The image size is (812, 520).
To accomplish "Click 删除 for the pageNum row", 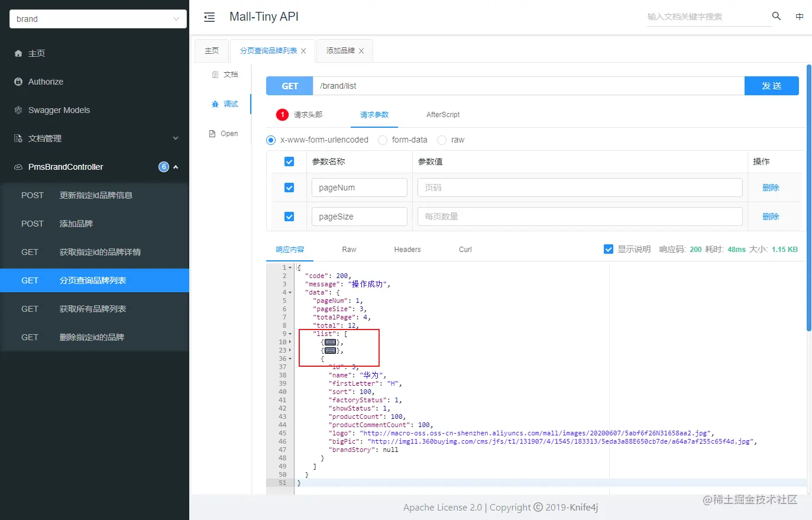I will (x=771, y=188).
